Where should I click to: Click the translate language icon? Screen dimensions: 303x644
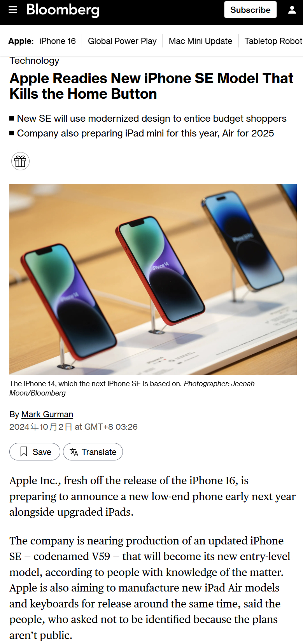[74, 451]
